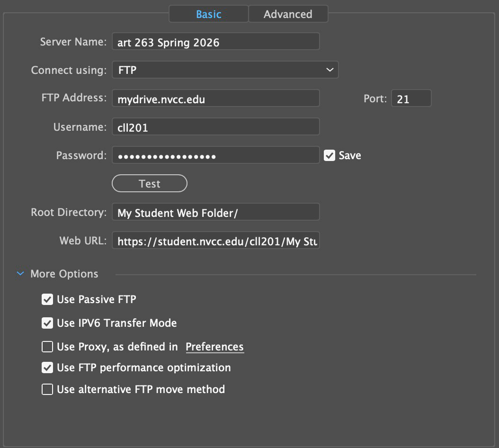Disable Use FTP performance optimization
The image size is (499, 448).
click(47, 367)
